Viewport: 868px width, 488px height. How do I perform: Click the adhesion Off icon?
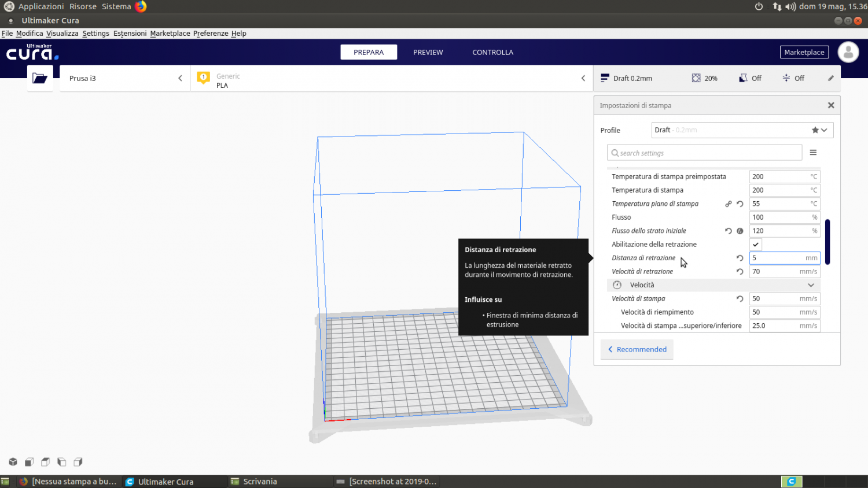click(x=786, y=78)
